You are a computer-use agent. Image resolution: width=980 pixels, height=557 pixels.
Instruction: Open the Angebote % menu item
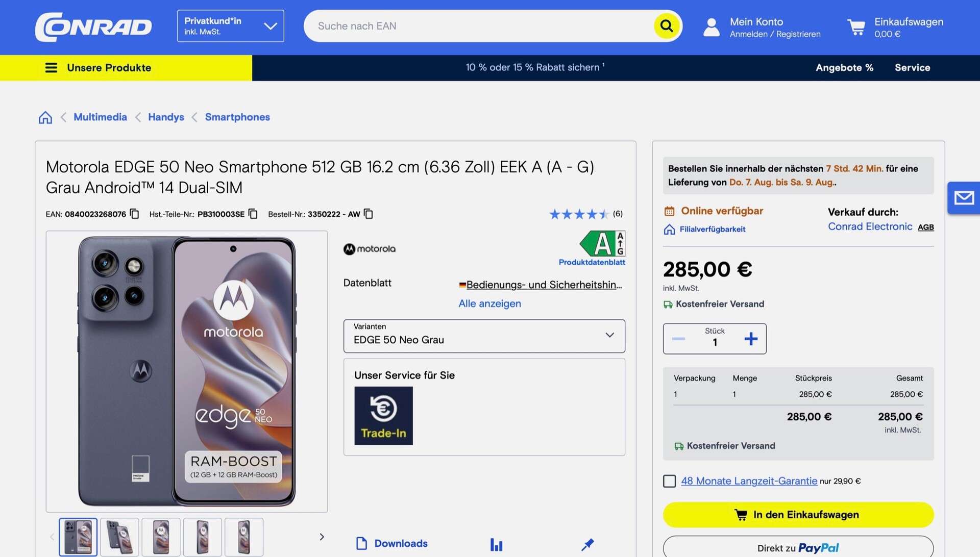pos(844,68)
